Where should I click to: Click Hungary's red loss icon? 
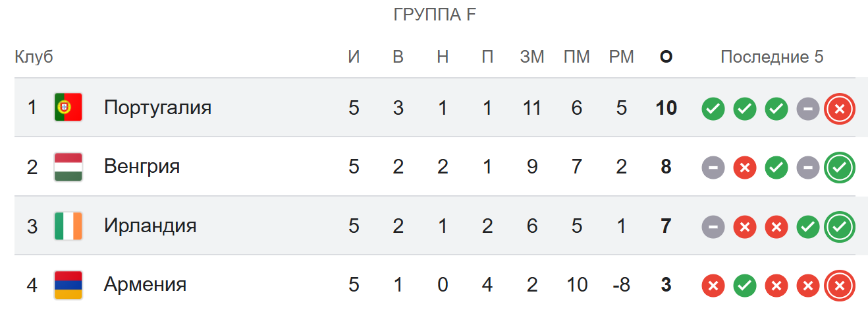[x=745, y=168]
